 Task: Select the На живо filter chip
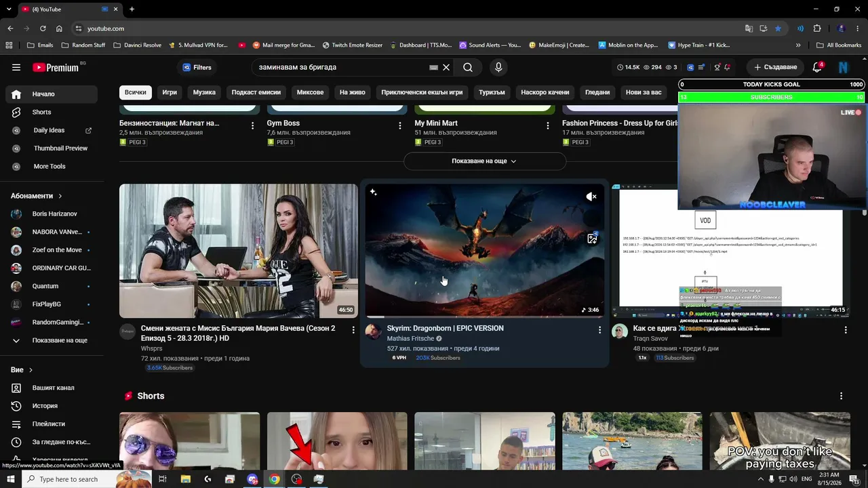[x=353, y=92]
